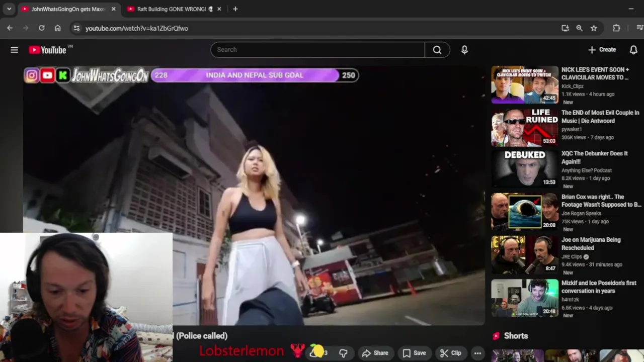Screen dimensions: 644x362
Task: Click the search magnifier button
Action: point(437,50)
